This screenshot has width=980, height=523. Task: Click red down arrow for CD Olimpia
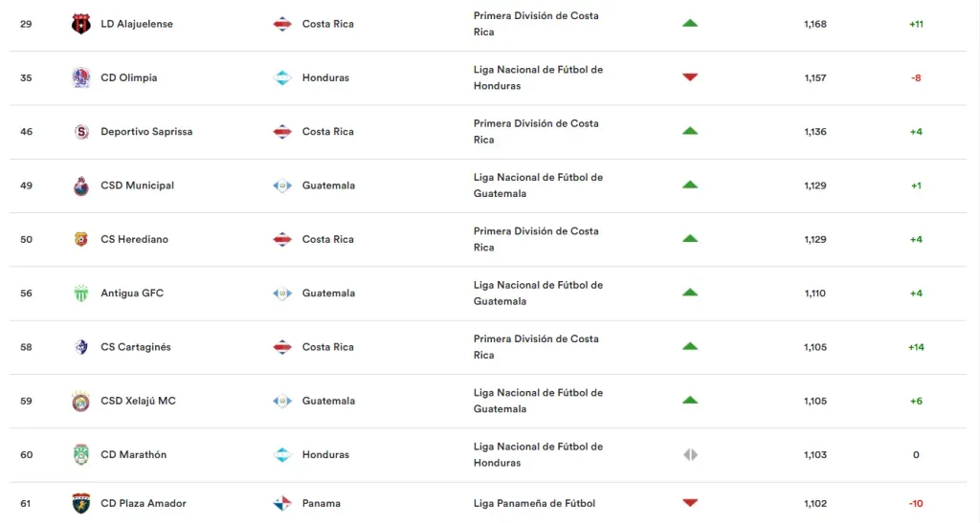tap(690, 77)
